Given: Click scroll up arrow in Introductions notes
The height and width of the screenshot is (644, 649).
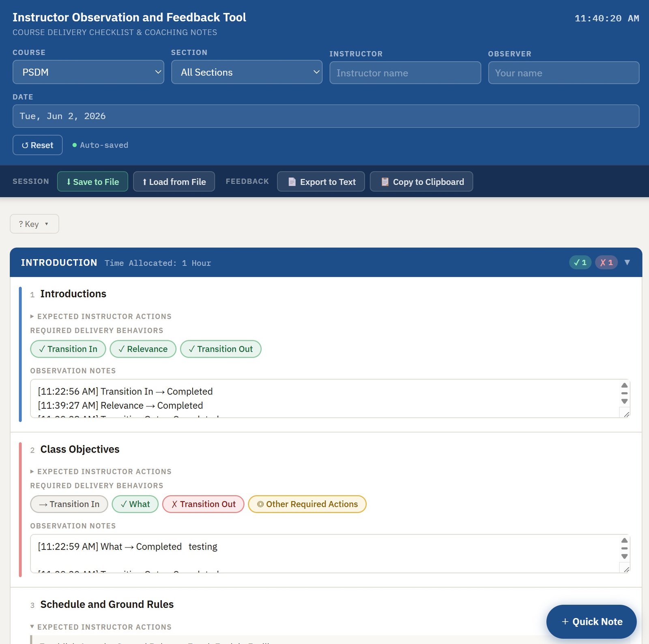Looking at the screenshot, I should [x=625, y=385].
